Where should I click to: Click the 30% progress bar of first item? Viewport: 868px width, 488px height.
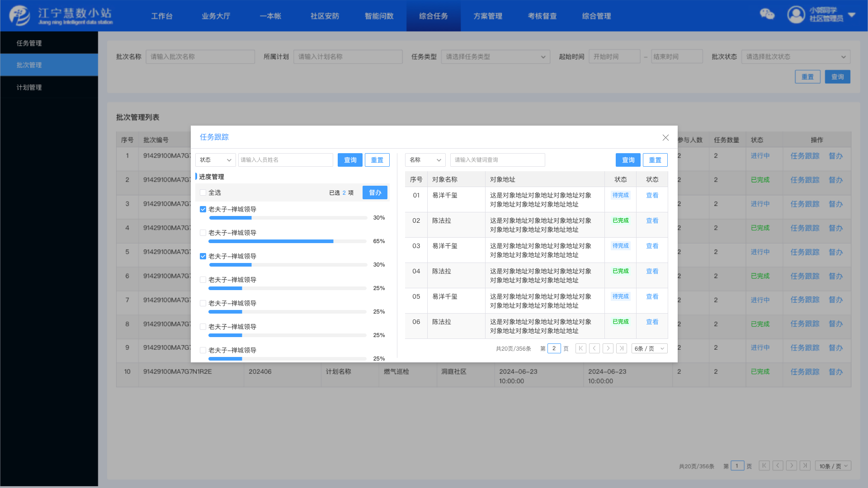tap(288, 218)
